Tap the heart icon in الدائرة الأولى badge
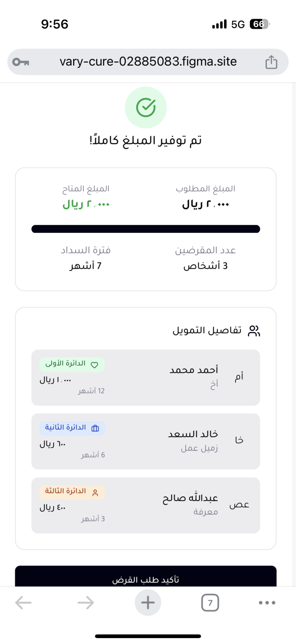Viewport: 296px width, 644px height. (95, 365)
